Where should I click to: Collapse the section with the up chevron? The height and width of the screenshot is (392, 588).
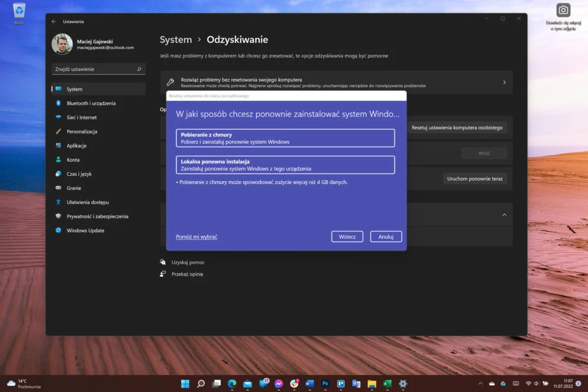[505, 215]
